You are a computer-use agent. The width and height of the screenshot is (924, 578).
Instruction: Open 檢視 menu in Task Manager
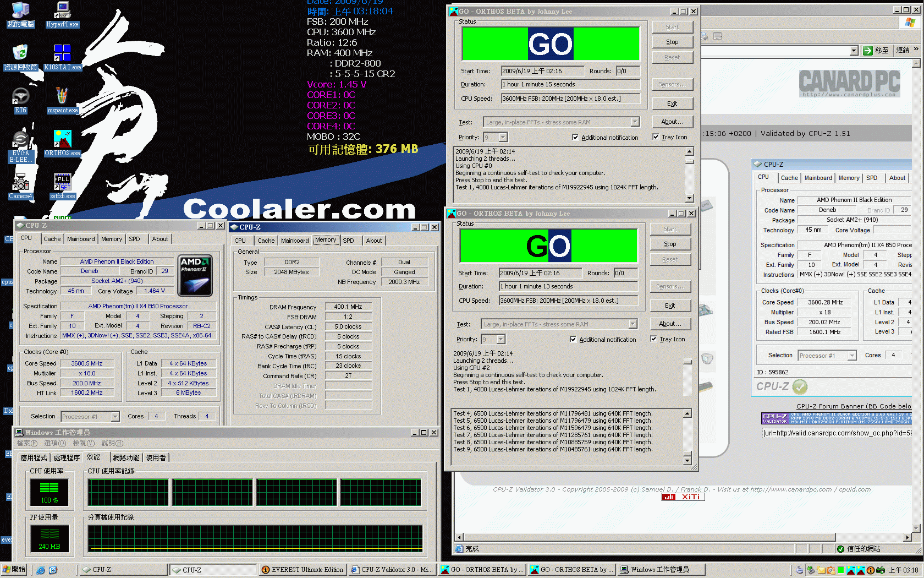(x=84, y=443)
